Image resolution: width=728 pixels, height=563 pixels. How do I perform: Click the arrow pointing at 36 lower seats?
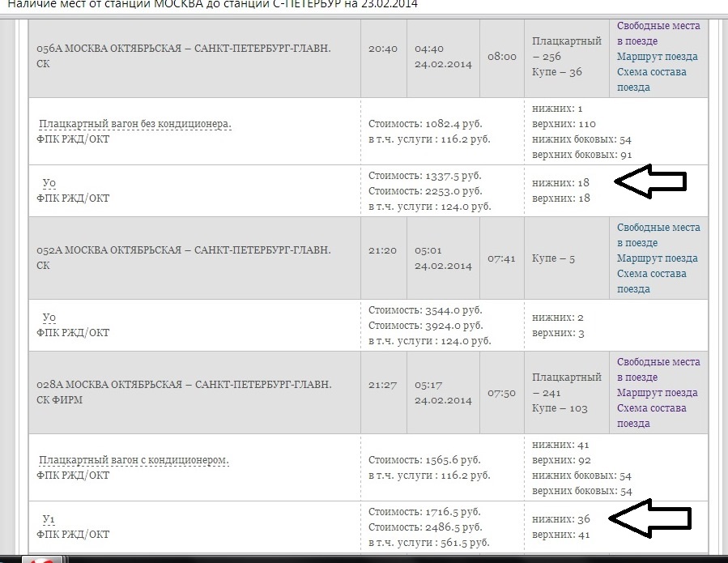tap(651, 520)
